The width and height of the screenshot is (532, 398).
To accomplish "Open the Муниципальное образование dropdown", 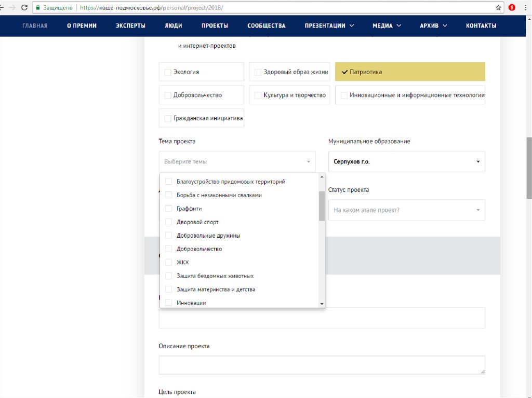I will 407,161.
